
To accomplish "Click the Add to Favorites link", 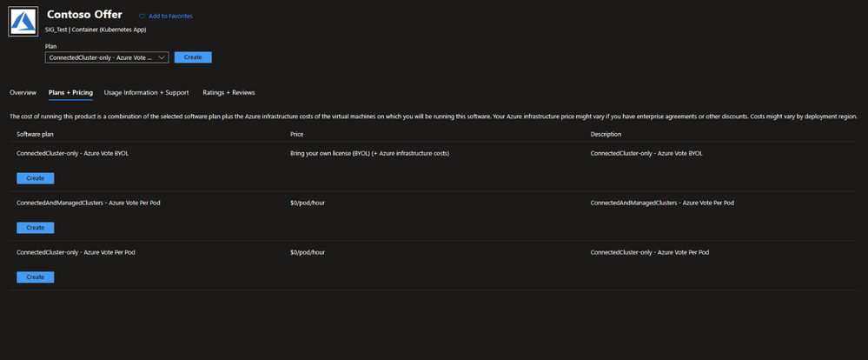I will (170, 16).
